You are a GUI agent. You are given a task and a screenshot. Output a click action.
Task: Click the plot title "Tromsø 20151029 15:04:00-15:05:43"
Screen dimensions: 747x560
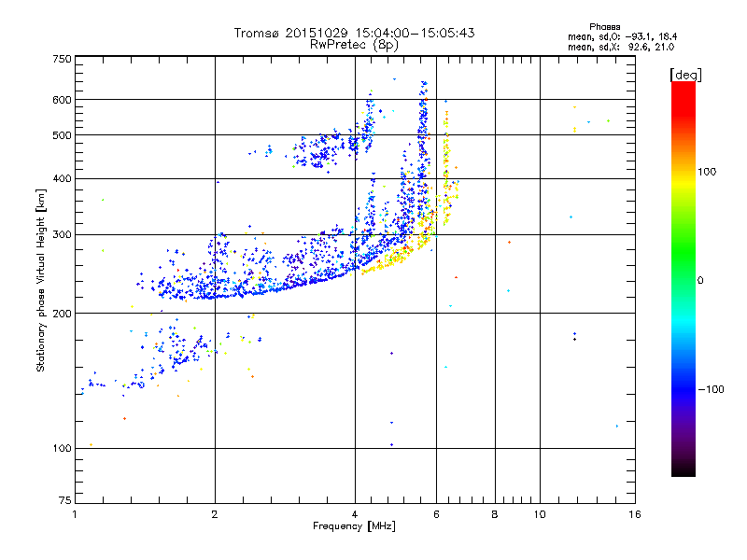[354, 33]
